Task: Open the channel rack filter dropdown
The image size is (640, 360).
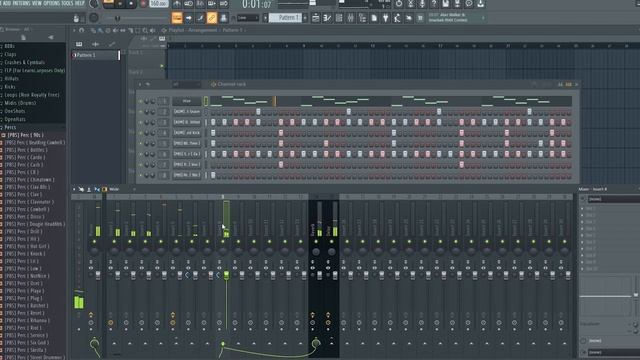Action: pyautogui.click(x=187, y=84)
